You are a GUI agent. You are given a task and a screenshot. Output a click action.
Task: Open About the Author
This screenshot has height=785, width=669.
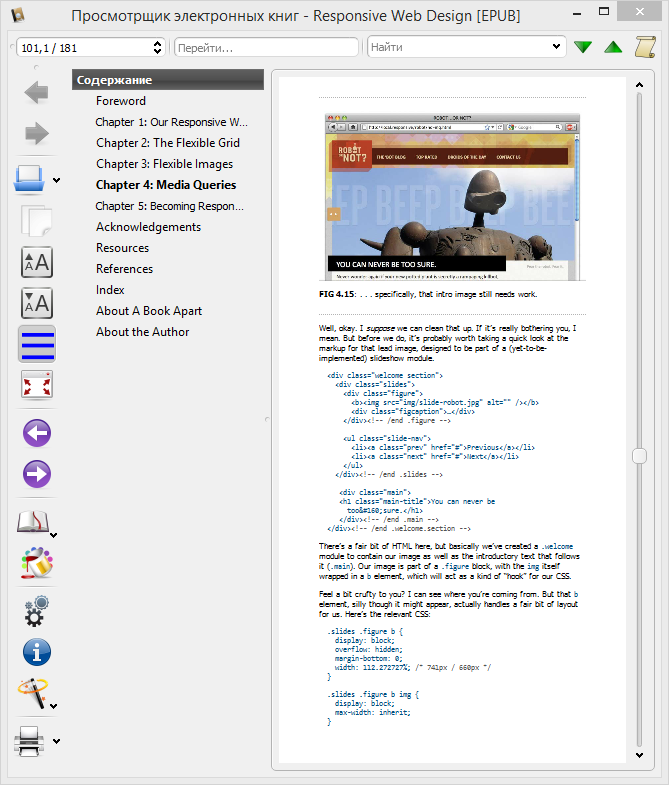click(x=142, y=332)
